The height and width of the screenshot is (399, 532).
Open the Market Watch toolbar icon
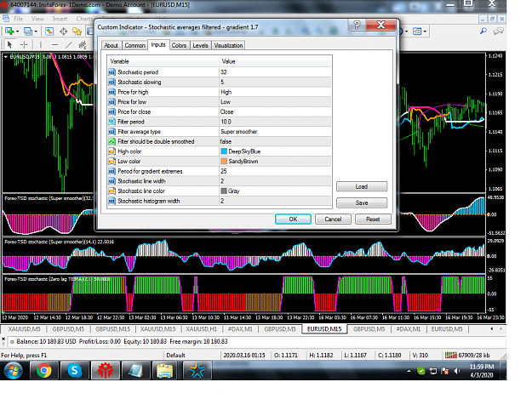click(49, 31)
